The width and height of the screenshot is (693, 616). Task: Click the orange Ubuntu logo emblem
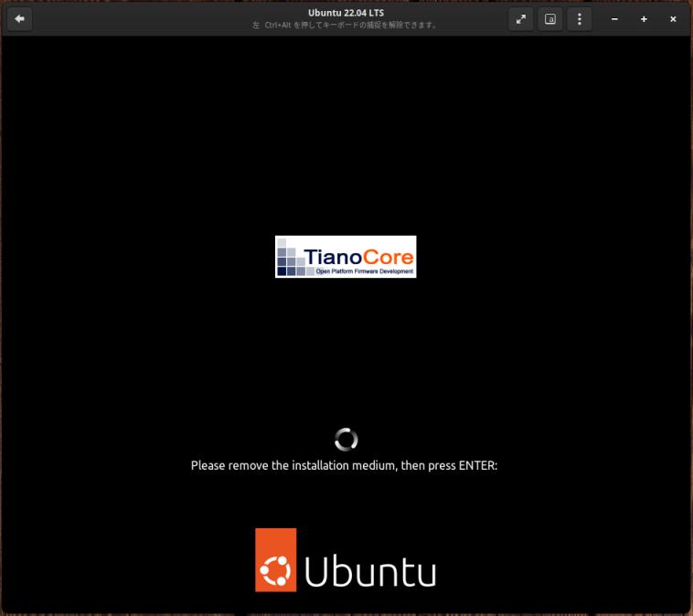pyautogui.click(x=276, y=560)
